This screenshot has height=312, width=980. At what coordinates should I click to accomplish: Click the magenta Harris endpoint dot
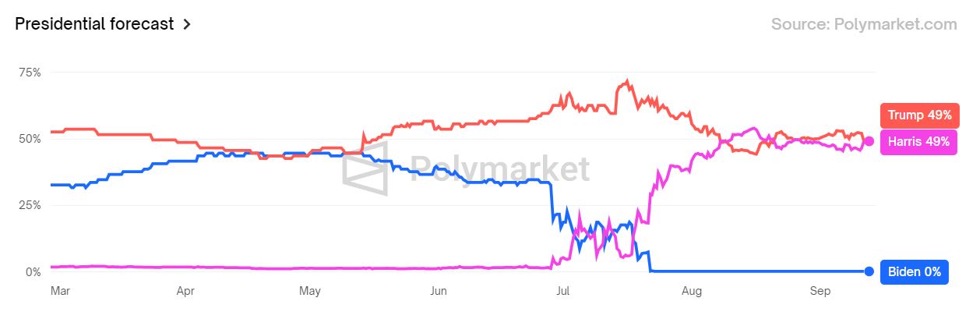point(869,141)
